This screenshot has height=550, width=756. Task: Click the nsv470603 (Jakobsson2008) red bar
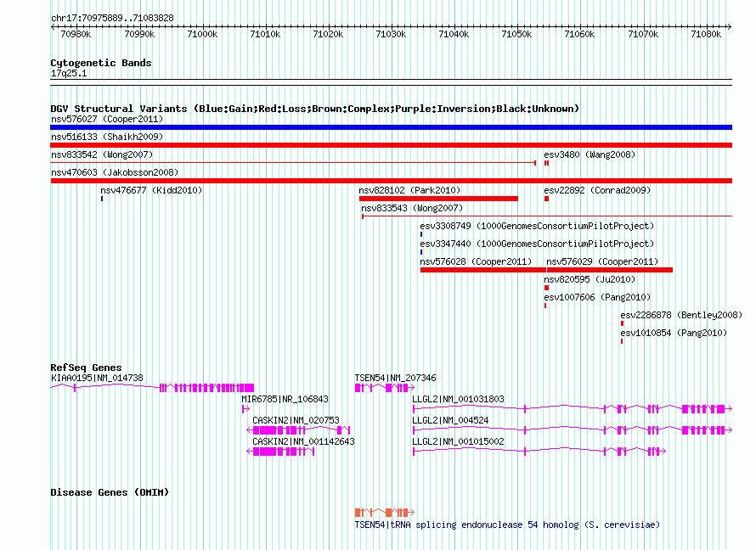click(391, 181)
